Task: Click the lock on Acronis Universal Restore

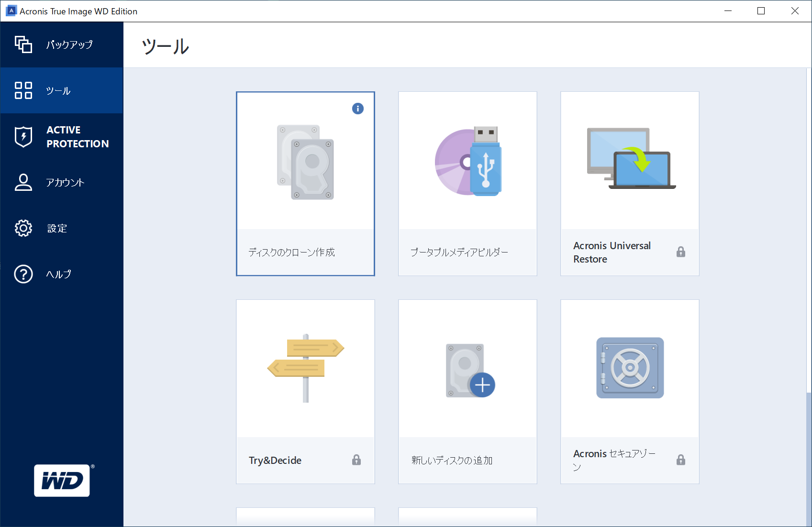Action: point(681,252)
